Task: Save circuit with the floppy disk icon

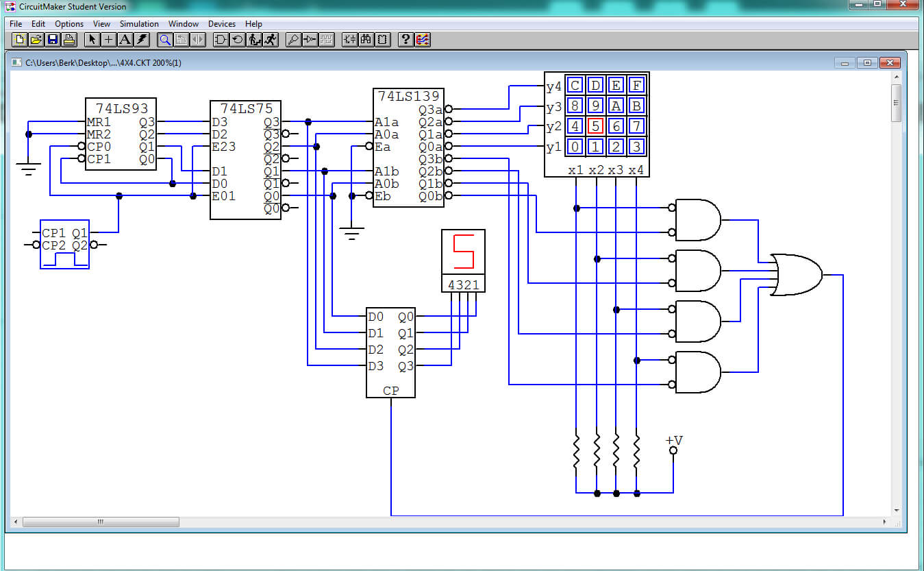Action: 52,40
